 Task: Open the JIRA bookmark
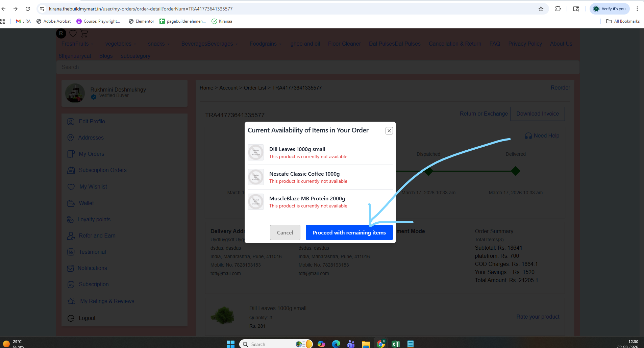[x=23, y=21]
